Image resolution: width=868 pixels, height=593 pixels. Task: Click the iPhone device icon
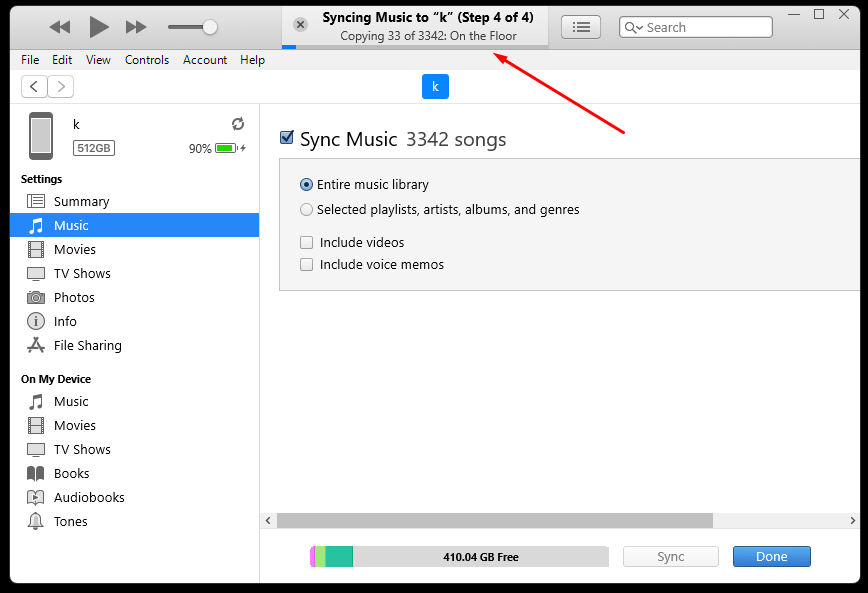[x=41, y=136]
